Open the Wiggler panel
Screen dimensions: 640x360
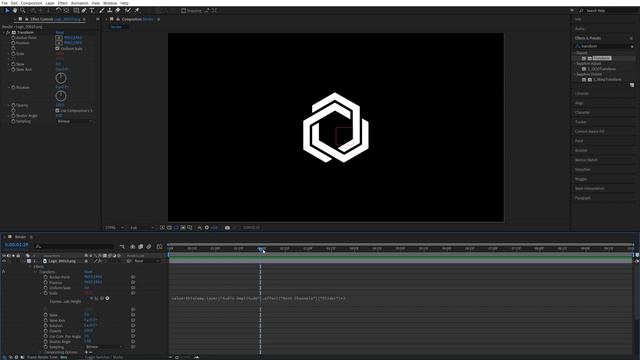(x=581, y=179)
